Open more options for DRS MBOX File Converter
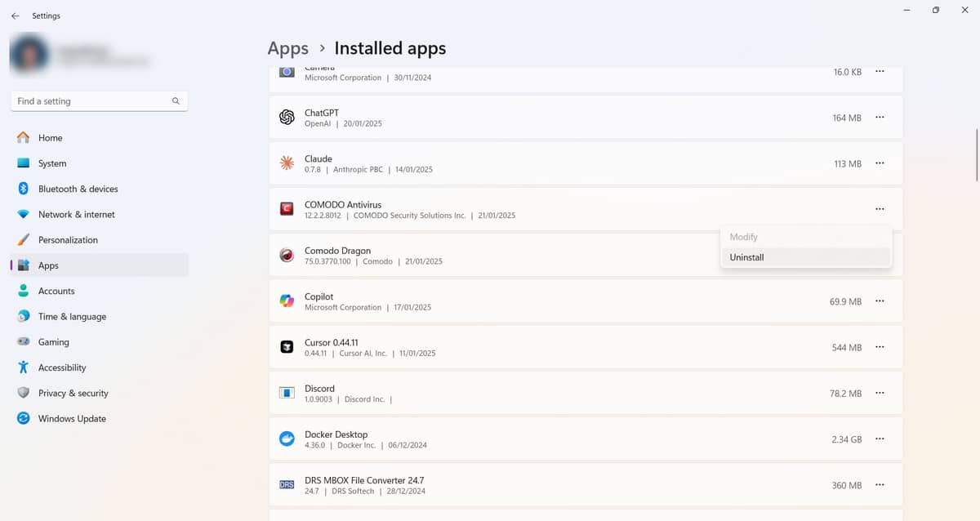The image size is (980, 521). click(880, 485)
